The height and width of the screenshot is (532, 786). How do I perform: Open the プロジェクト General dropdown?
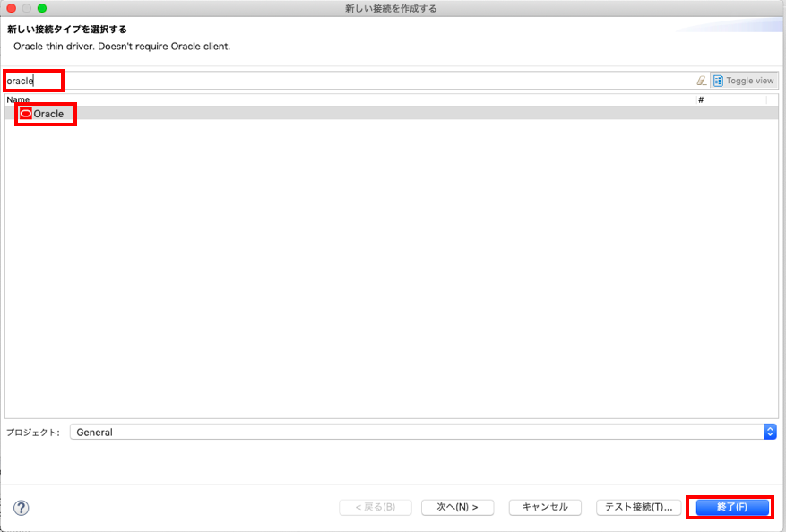pyautogui.click(x=423, y=432)
